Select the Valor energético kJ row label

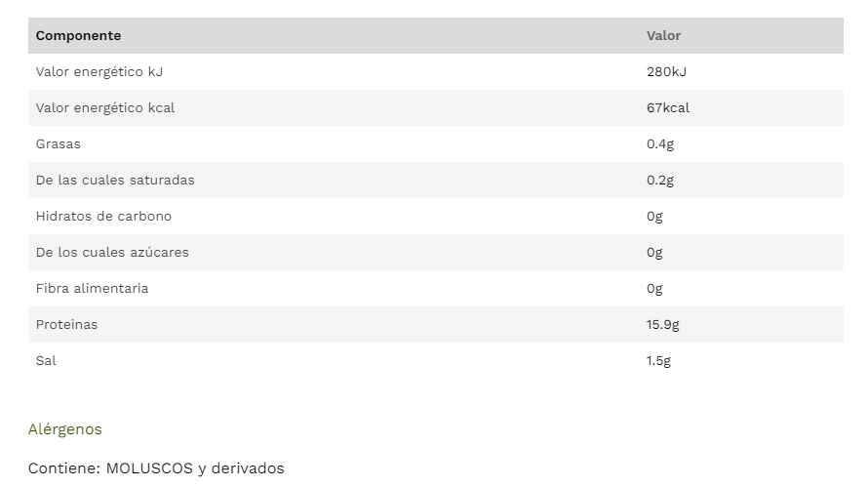(x=99, y=71)
